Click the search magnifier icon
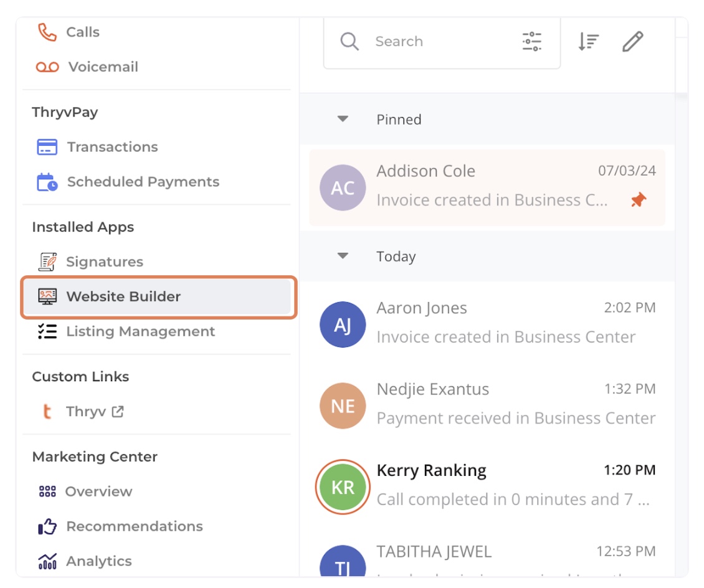704x588 pixels. 350,41
